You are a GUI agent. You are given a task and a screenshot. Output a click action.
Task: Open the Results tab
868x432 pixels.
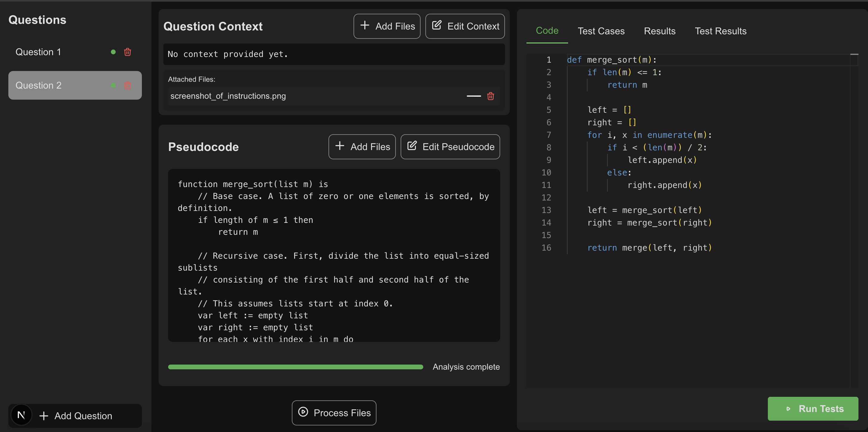(x=659, y=31)
